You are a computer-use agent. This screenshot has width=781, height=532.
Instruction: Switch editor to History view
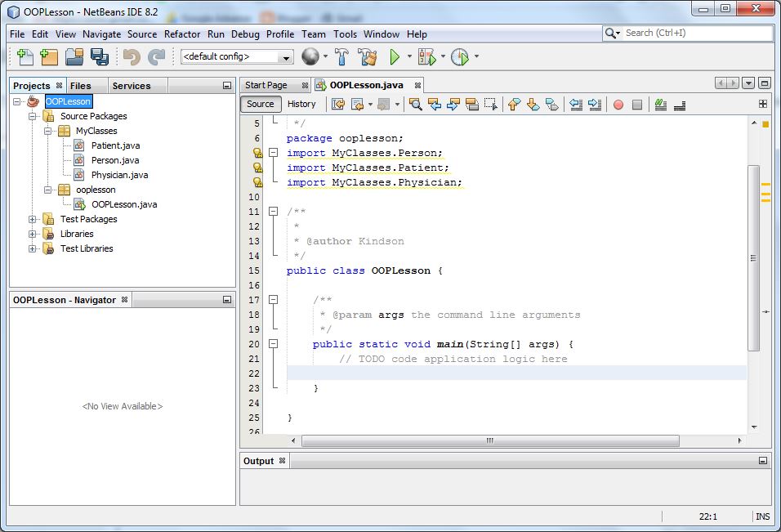(x=301, y=104)
